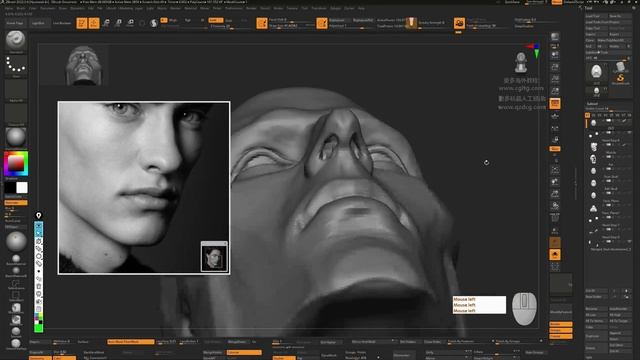Toggle the orange Persp perspective button
Viewport: 640px width, 360px height.
pyautogui.click(x=555, y=103)
